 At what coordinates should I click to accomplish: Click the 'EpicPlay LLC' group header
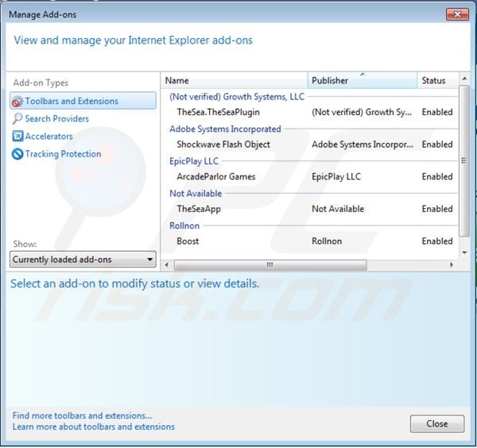tap(194, 161)
